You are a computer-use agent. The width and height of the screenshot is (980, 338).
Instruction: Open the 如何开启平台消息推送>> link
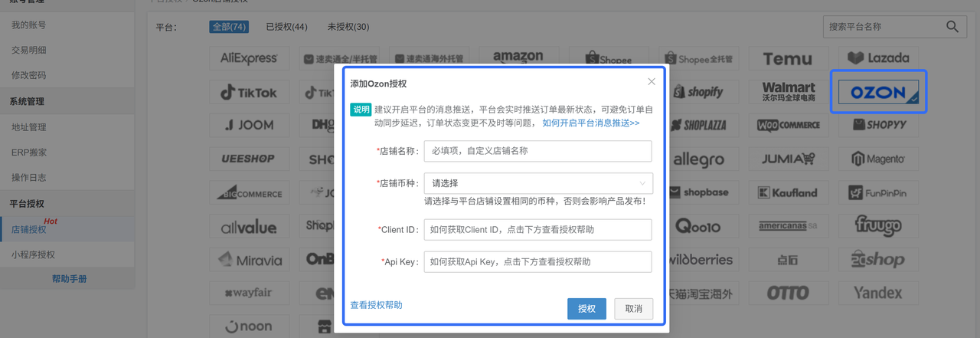590,123
